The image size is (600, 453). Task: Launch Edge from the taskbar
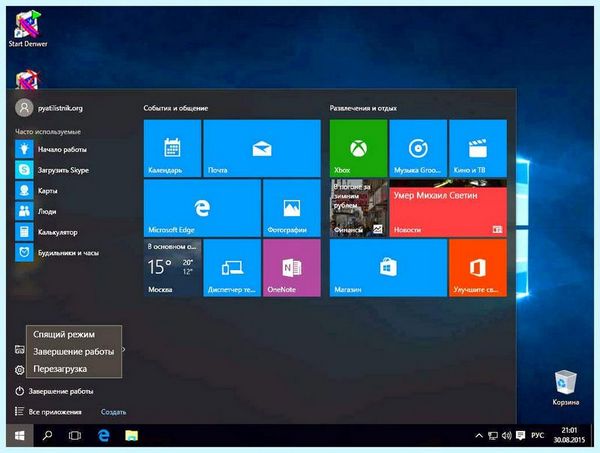click(x=103, y=435)
